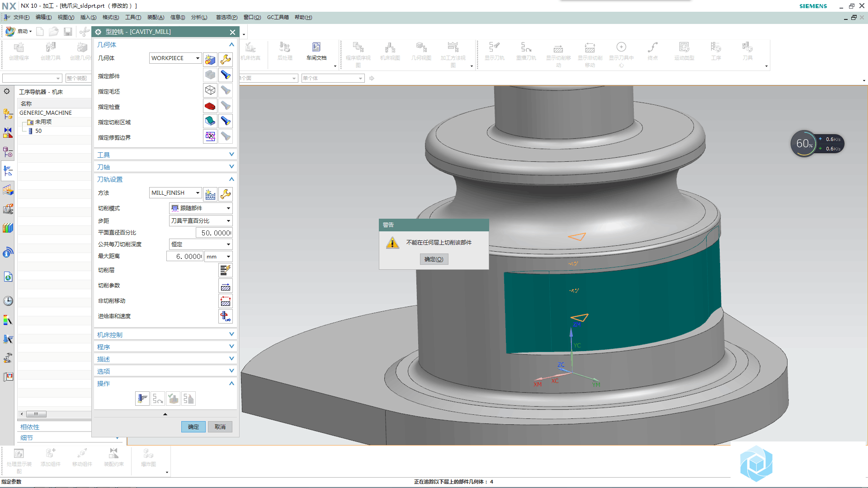Collapse the 刀轨设置 section

coord(165,179)
